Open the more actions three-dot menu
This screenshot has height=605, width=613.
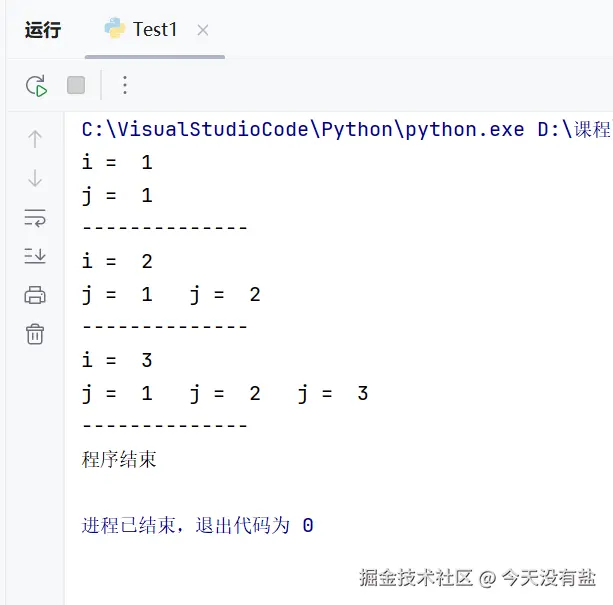coord(125,86)
